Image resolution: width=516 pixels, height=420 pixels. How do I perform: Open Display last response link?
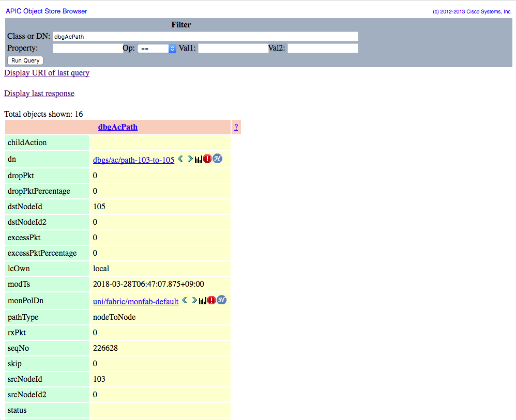pyautogui.click(x=39, y=94)
